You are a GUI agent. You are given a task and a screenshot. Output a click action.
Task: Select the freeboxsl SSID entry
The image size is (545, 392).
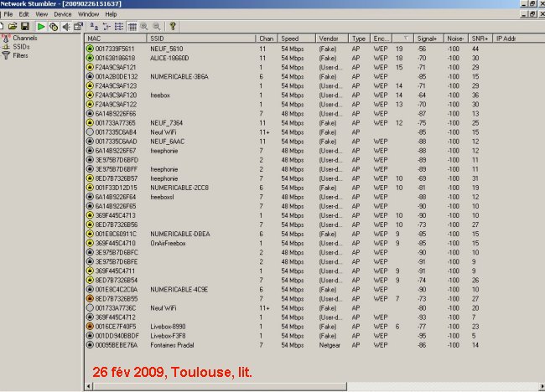[162, 197]
